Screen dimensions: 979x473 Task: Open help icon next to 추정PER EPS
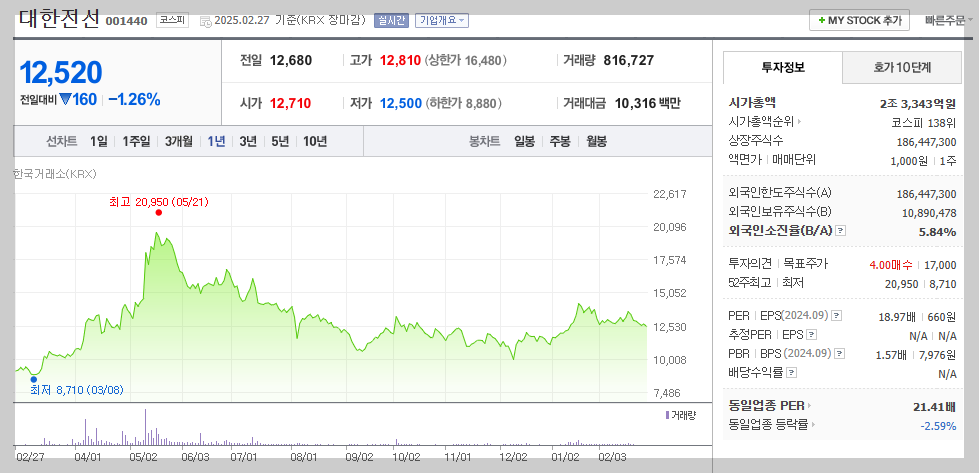pyautogui.click(x=811, y=334)
